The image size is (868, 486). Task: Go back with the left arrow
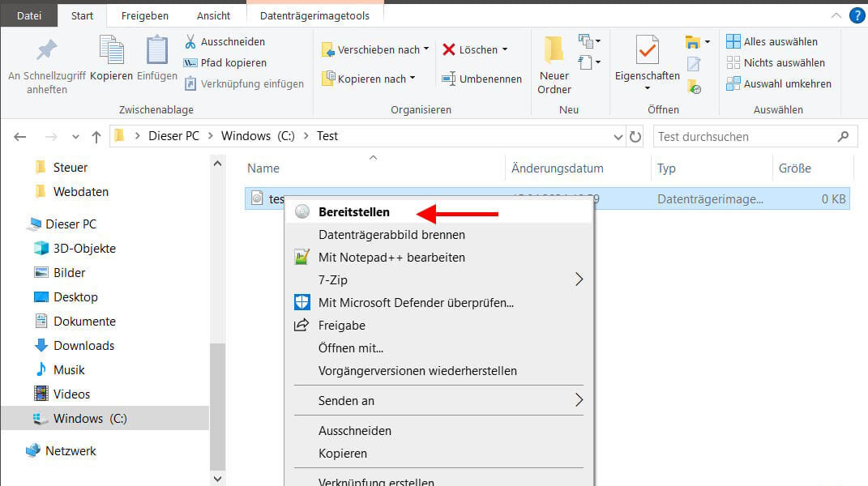[20, 136]
